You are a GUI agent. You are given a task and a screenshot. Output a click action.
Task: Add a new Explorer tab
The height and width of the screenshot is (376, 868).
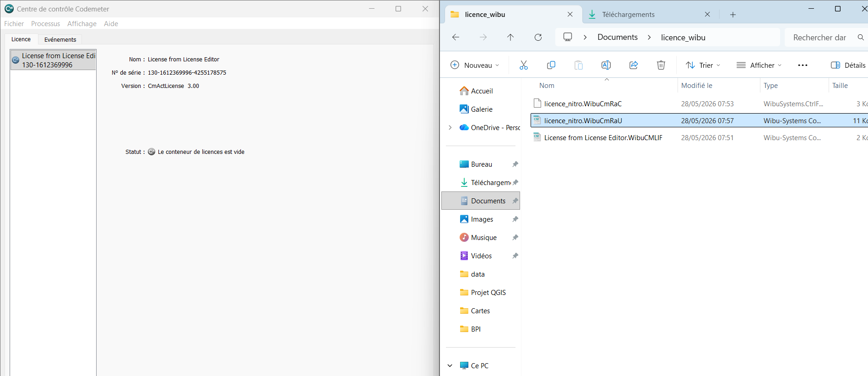[x=733, y=15]
